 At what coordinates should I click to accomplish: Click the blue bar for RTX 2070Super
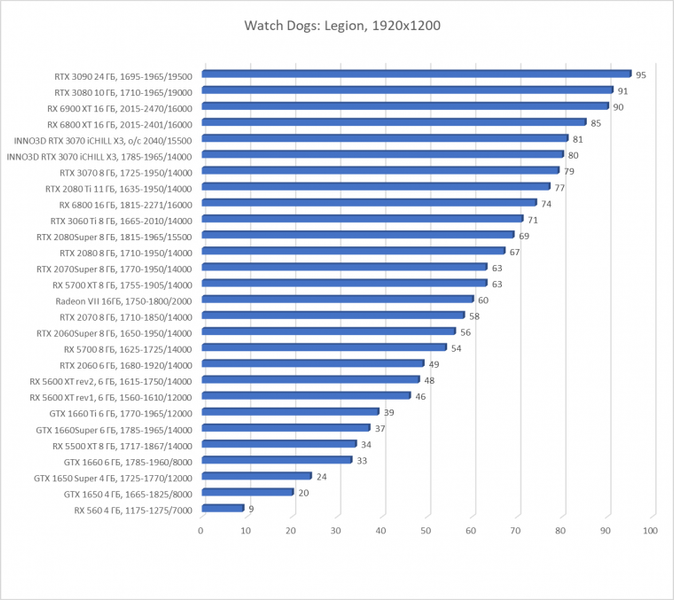pyautogui.click(x=345, y=266)
